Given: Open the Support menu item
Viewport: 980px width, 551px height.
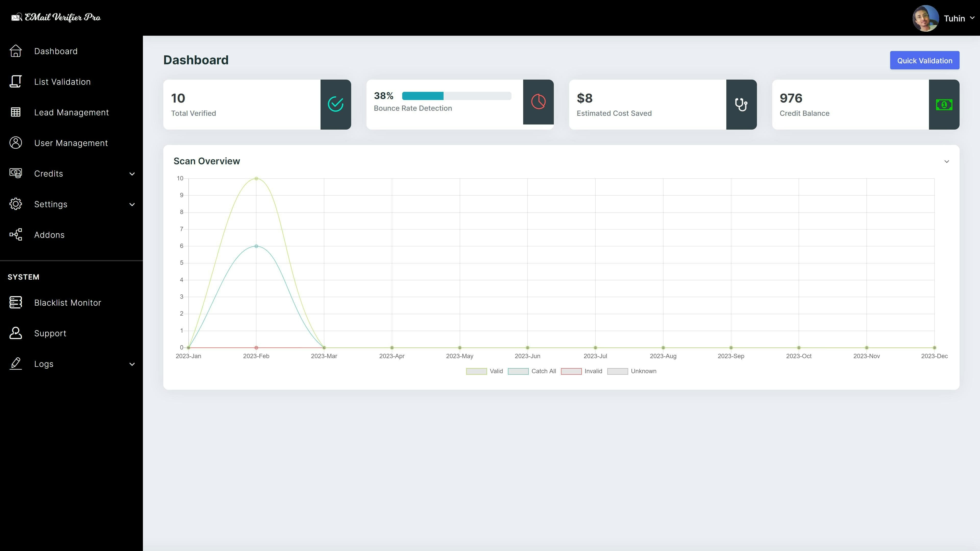Looking at the screenshot, I should (50, 333).
